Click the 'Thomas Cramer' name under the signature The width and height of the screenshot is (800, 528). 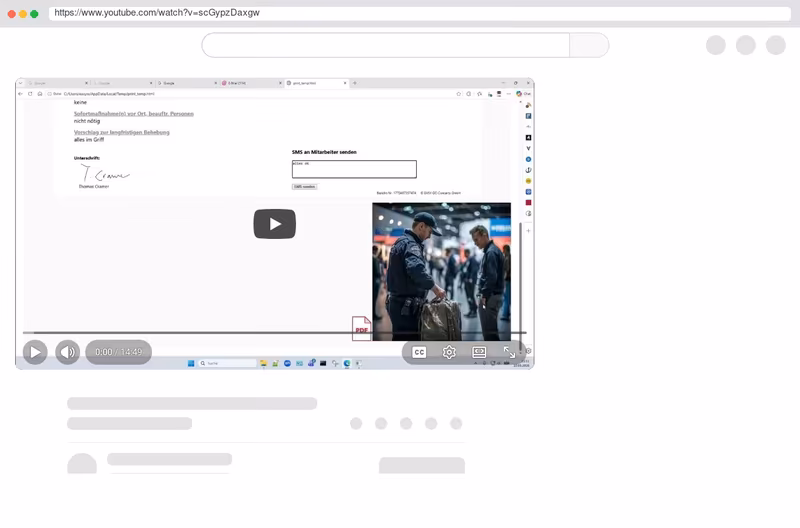(x=94, y=187)
